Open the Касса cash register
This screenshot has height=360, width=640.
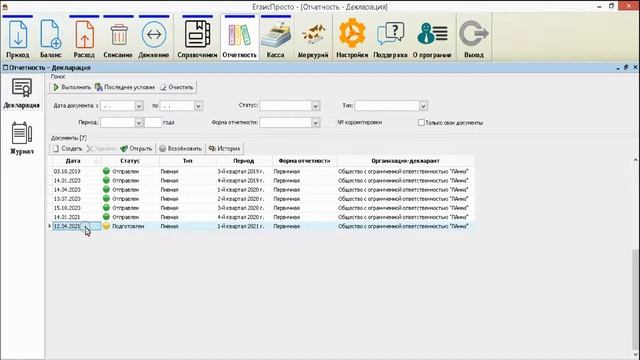click(x=276, y=38)
